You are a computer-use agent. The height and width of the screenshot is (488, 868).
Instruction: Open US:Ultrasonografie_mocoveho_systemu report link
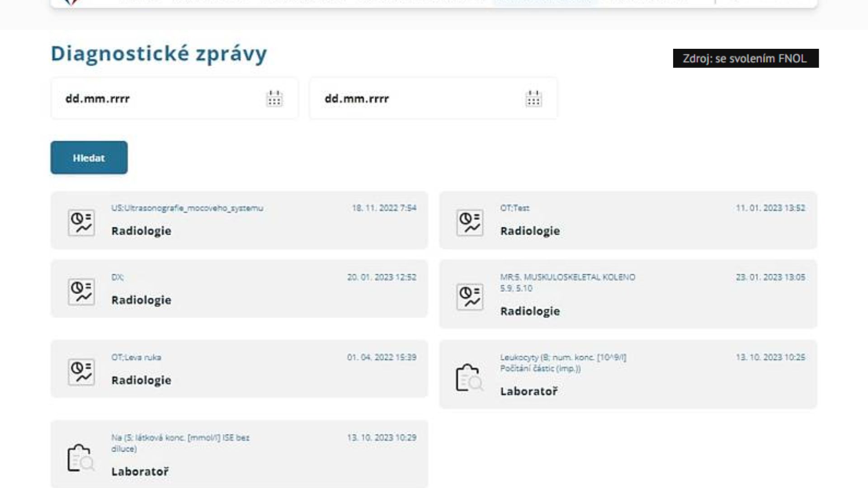click(x=187, y=208)
